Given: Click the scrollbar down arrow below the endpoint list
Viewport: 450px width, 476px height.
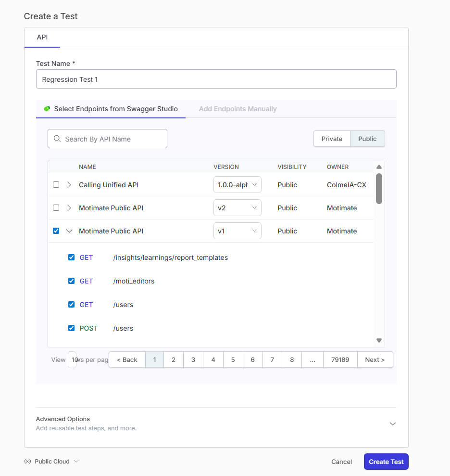Looking at the screenshot, I should point(379,340).
